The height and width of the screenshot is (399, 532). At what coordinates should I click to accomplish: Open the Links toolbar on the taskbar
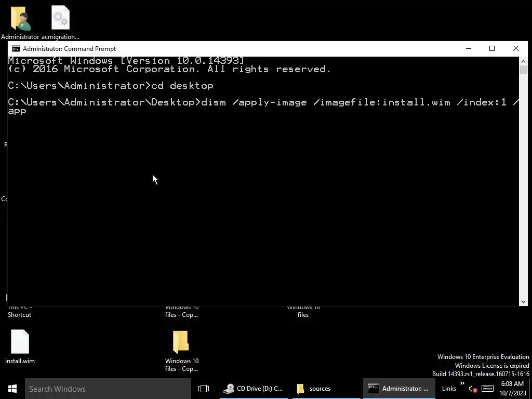tap(449, 389)
